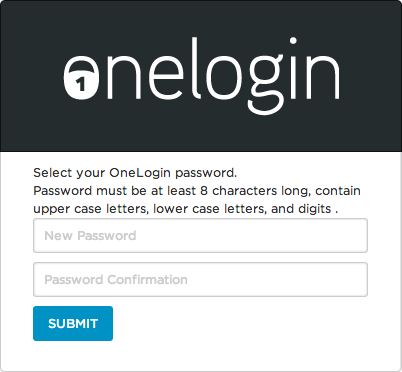
Task: Click the number 1 inside the padlock
Action: click(80, 84)
